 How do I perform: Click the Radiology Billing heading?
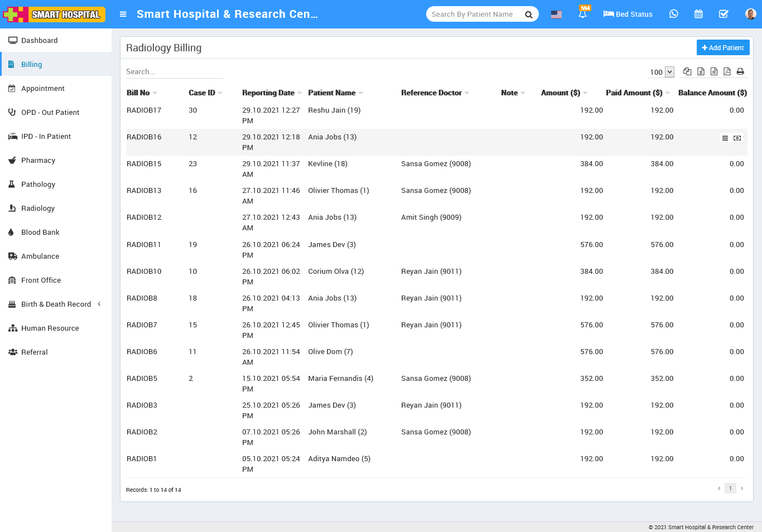tap(163, 48)
